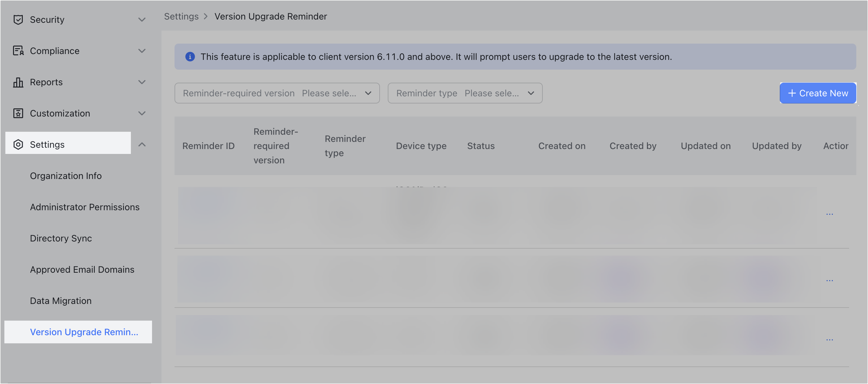Open the actions ellipsis on the first row
Screen dimensions: 868x384
click(x=830, y=213)
